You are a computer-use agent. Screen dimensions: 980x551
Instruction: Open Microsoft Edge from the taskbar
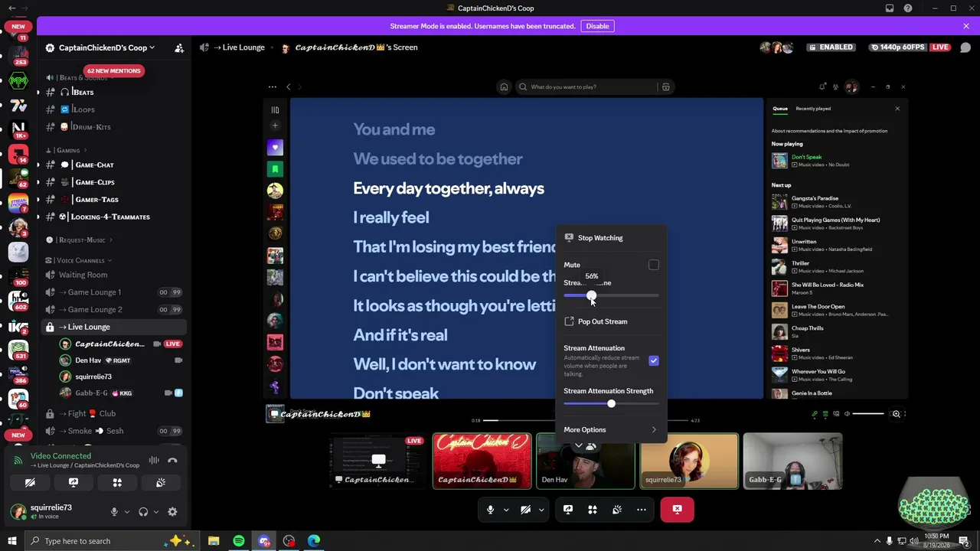click(x=314, y=541)
